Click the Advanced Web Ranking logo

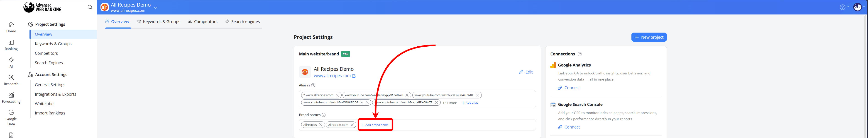[x=42, y=7]
